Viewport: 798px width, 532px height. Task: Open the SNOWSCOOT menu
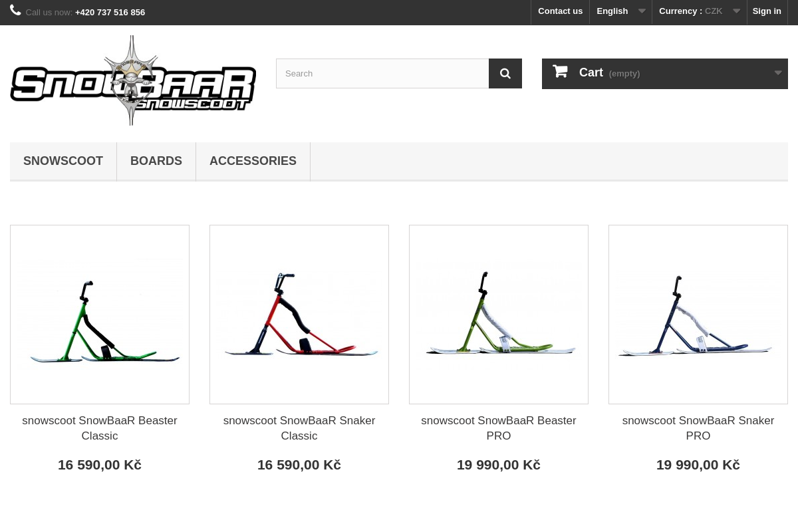[x=63, y=161]
